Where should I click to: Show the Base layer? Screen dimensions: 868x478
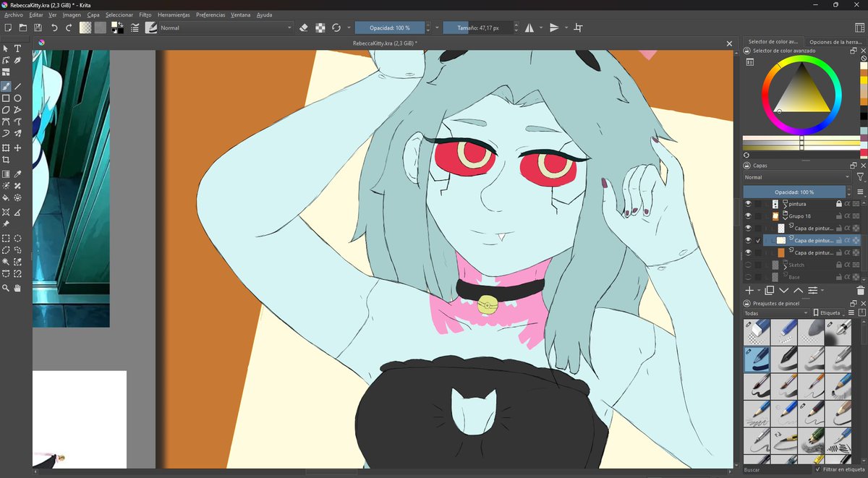pyautogui.click(x=749, y=278)
